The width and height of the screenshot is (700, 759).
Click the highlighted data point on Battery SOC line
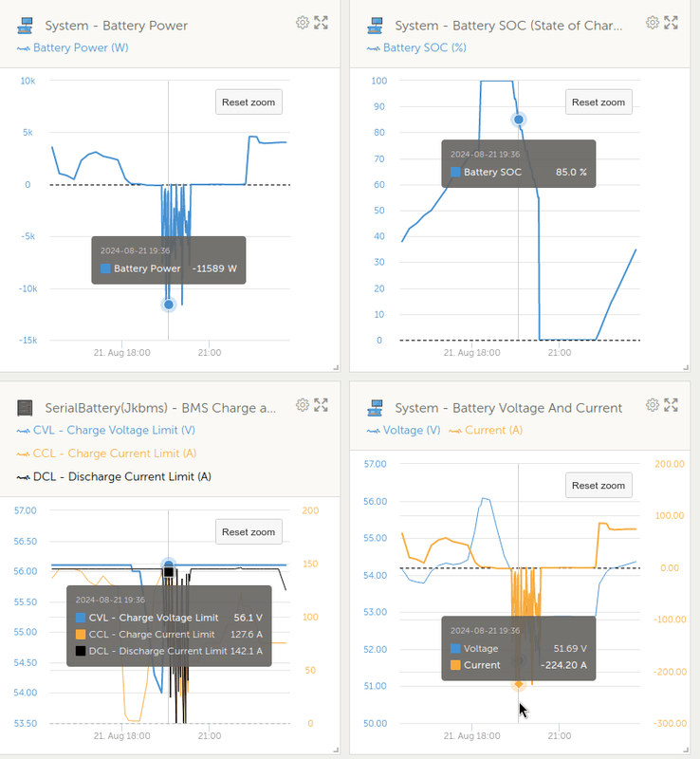(518, 120)
